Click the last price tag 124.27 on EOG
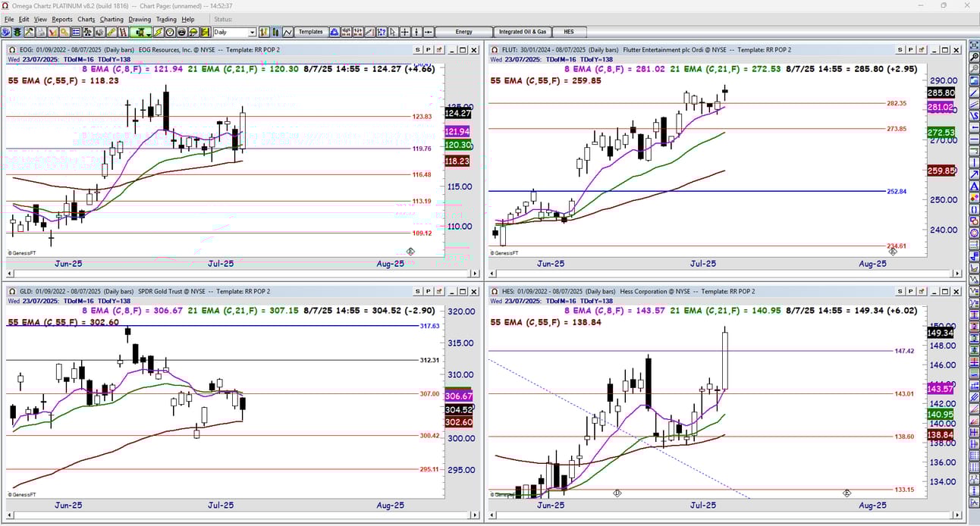The height and width of the screenshot is (526, 980). point(457,113)
